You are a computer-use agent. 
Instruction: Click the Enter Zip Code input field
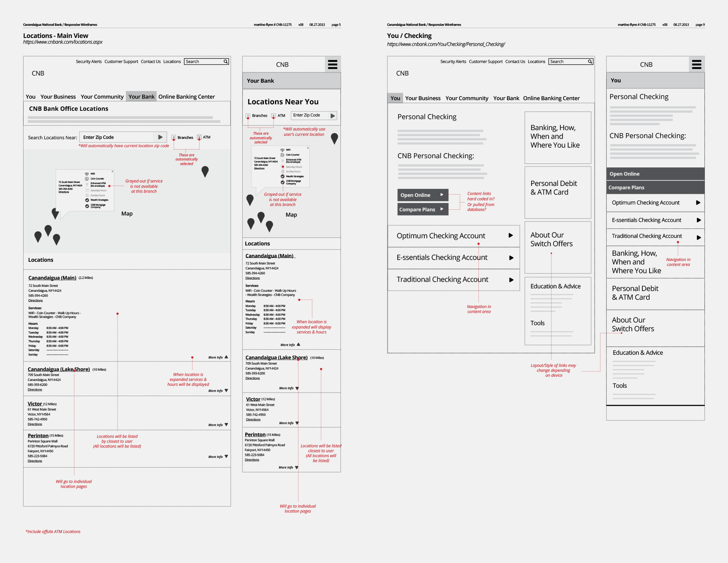pyautogui.click(x=116, y=137)
